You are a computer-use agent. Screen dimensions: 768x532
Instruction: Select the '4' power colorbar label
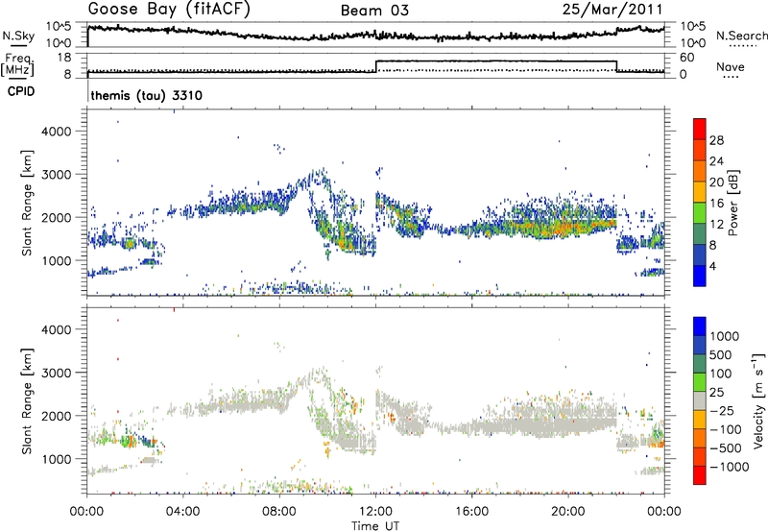pyautogui.click(x=713, y=267)
